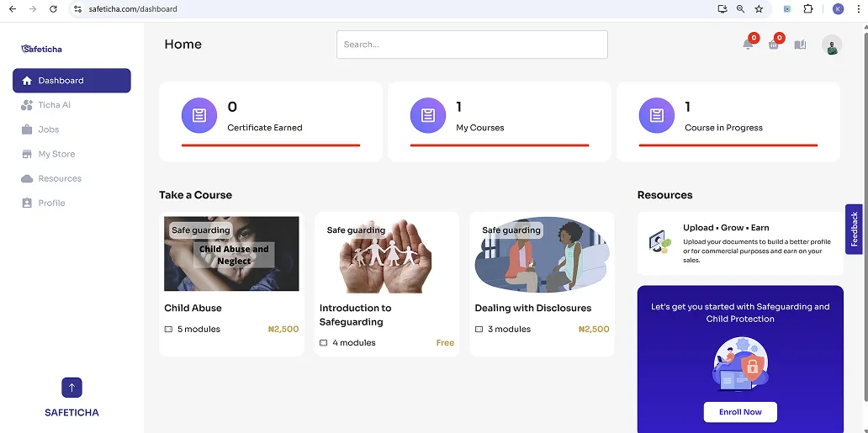
Task: Click the Certificate Earned purple icon
Action: (199, 115)
